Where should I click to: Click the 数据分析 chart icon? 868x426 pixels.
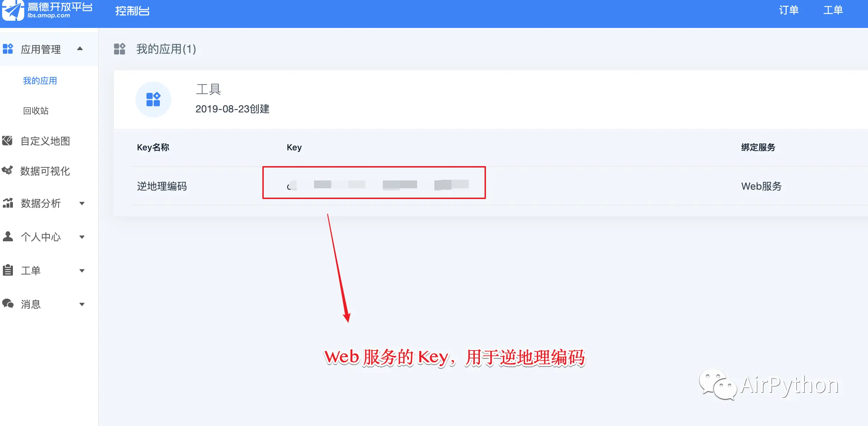(x=8, y=203)
